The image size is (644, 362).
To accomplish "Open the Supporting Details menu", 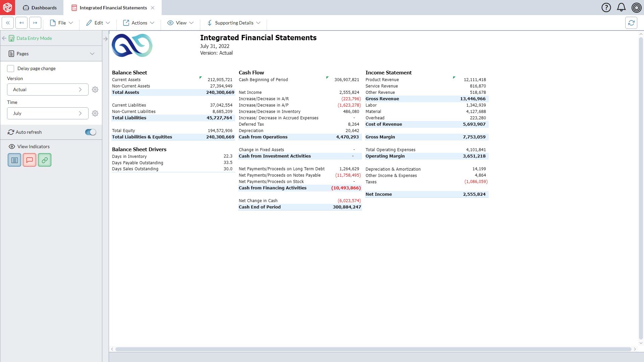I will point(234,23).
